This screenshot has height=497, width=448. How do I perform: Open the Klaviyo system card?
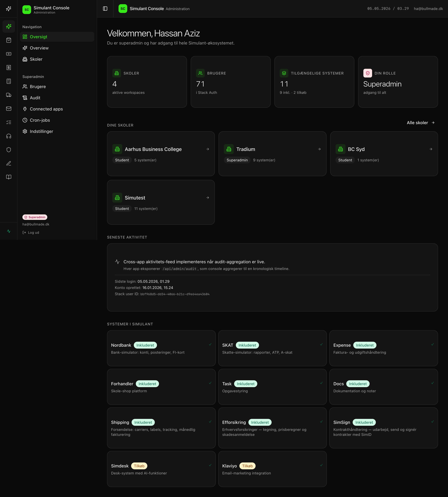(x=273, y=469)
